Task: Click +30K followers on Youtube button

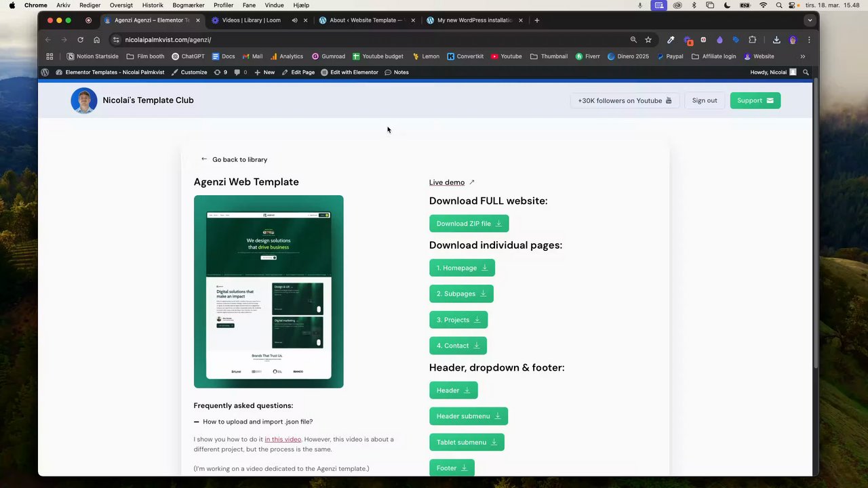Action: [625, 100]
